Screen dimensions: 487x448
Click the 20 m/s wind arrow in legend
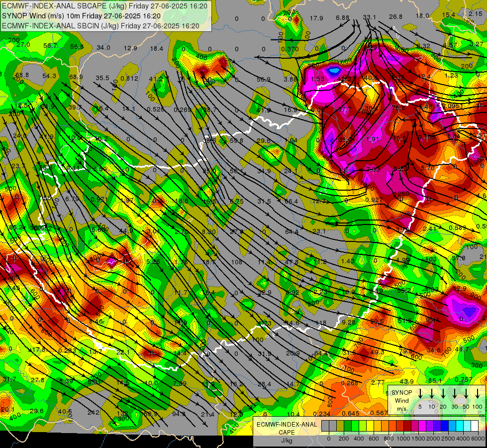click(x=443, y=393)
